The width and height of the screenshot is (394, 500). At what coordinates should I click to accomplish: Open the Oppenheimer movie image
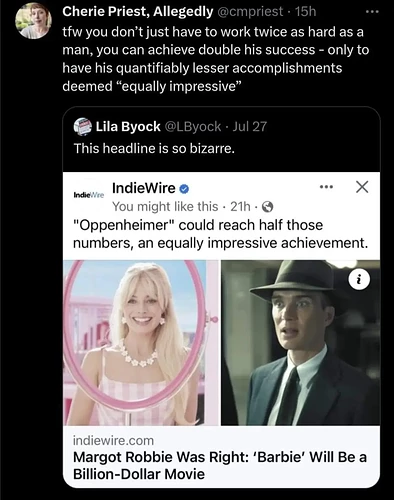[301, 343]
